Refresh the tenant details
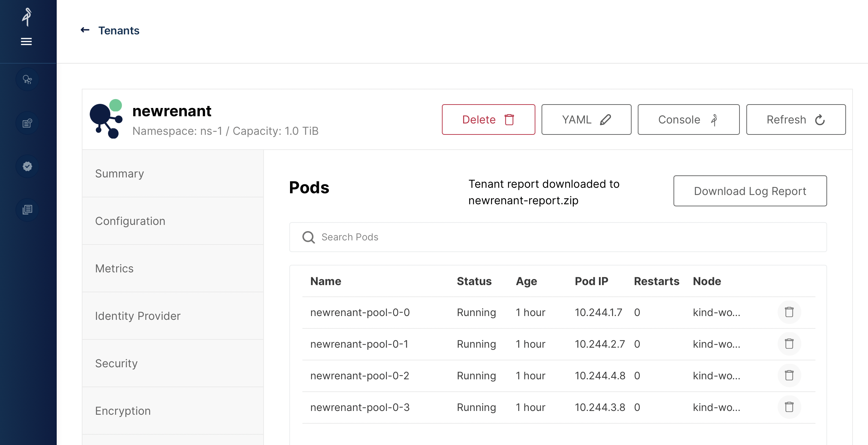868x445 pixels. [796, 120]
